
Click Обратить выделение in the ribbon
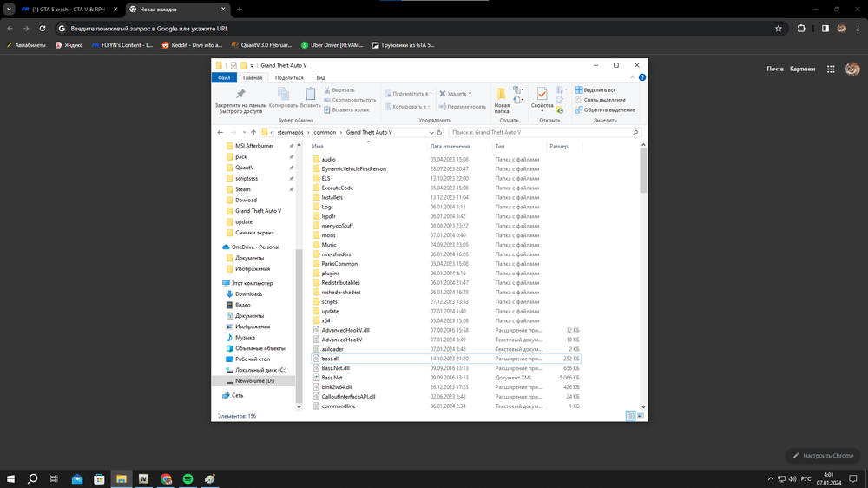[x=605, y=109]
